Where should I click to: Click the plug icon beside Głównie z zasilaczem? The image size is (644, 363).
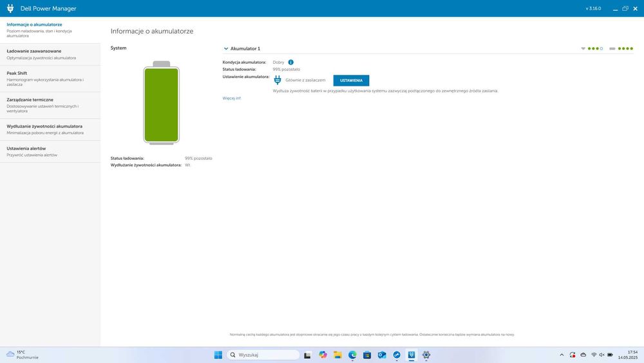click(x=278, y=80)
